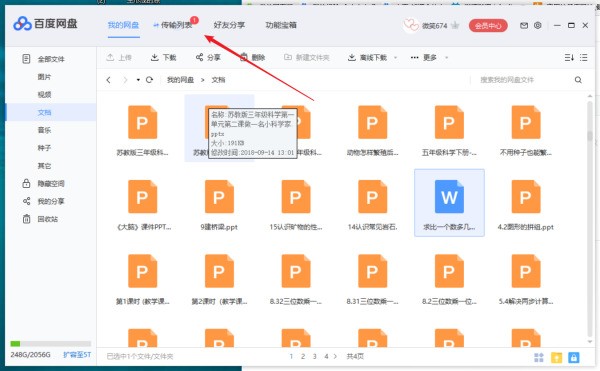Viewport: 600px width, 371px height.
Task: Open the 9建桥梁.ppt file icon
Action: [x=219, y=196]
